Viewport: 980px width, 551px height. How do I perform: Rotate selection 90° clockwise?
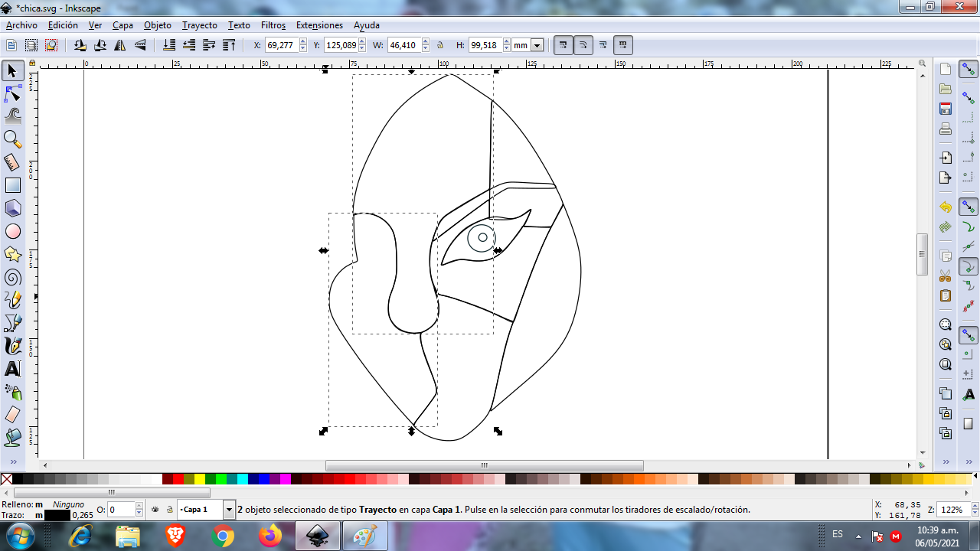[100, 45]
